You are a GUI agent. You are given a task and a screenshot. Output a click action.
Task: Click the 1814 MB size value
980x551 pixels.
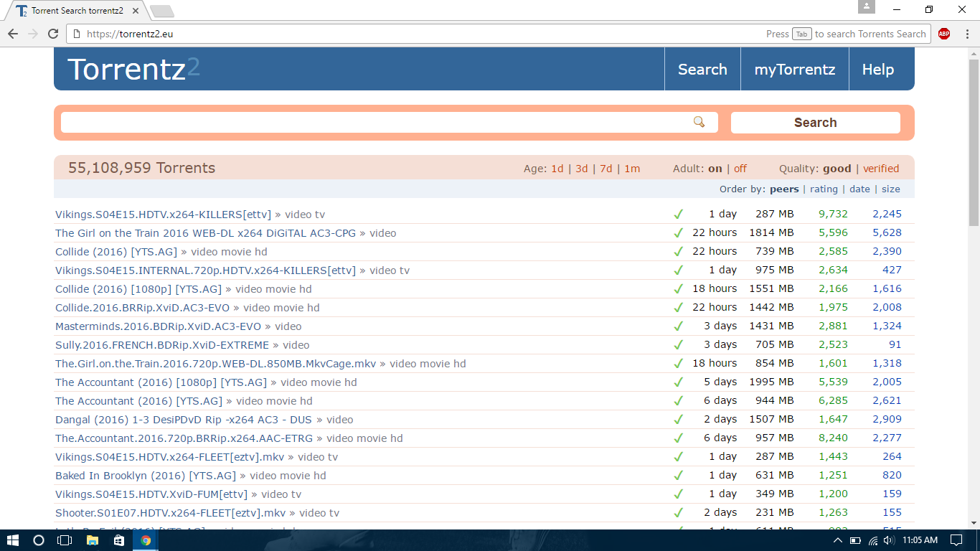771,232
